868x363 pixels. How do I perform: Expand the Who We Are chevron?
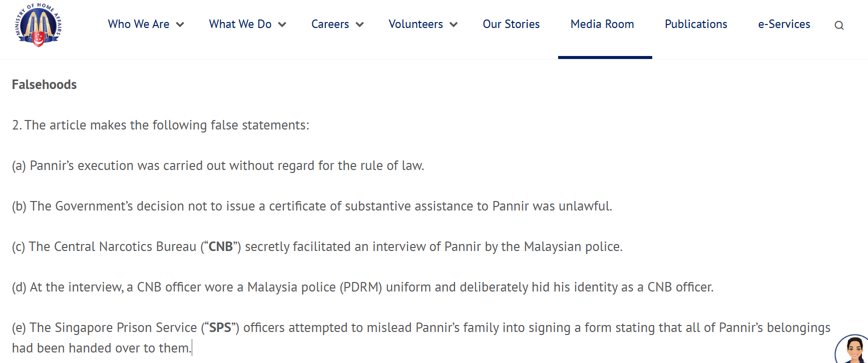(x=180, y=24)
